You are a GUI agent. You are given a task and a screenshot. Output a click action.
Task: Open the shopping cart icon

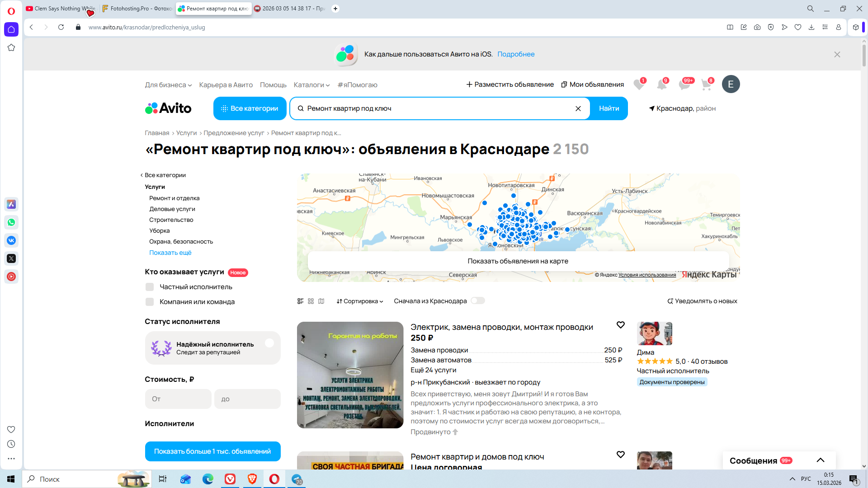[706, 84]
